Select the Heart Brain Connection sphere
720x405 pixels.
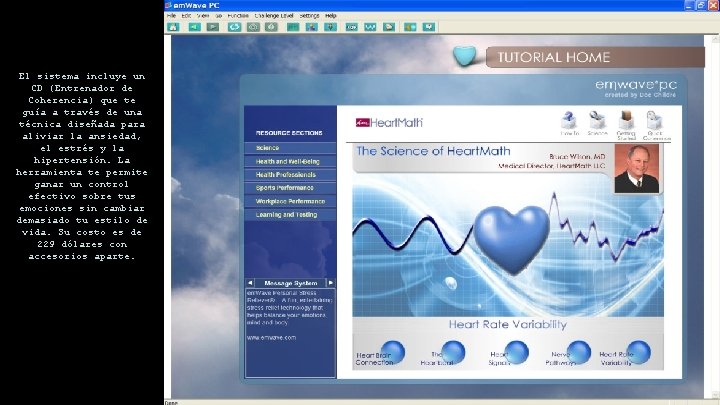pos(393,352)
